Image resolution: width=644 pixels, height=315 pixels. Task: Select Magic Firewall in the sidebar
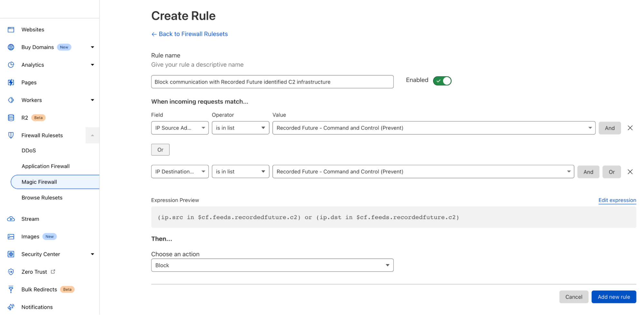point(55,182)
